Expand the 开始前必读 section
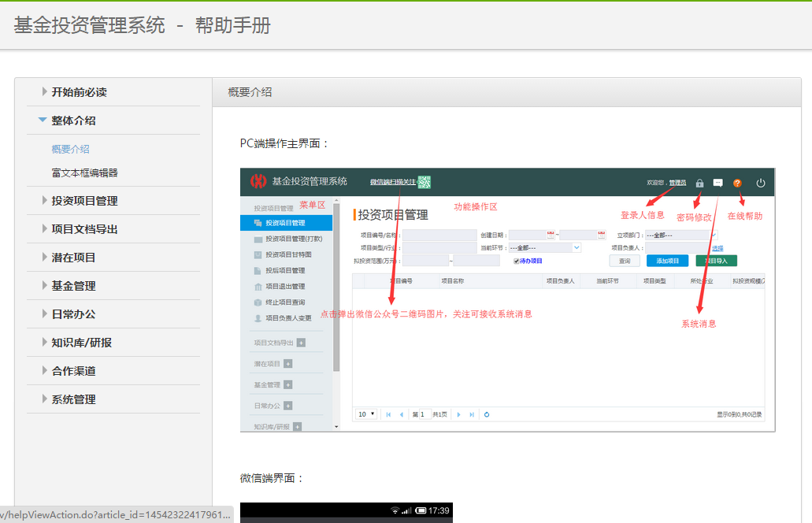This screenshot has height=523, width=812. [79, 92]
